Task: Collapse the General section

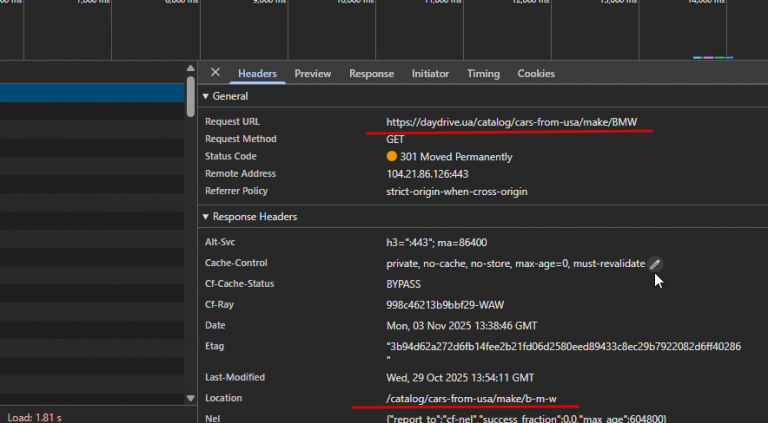Action: click(206, 96)
